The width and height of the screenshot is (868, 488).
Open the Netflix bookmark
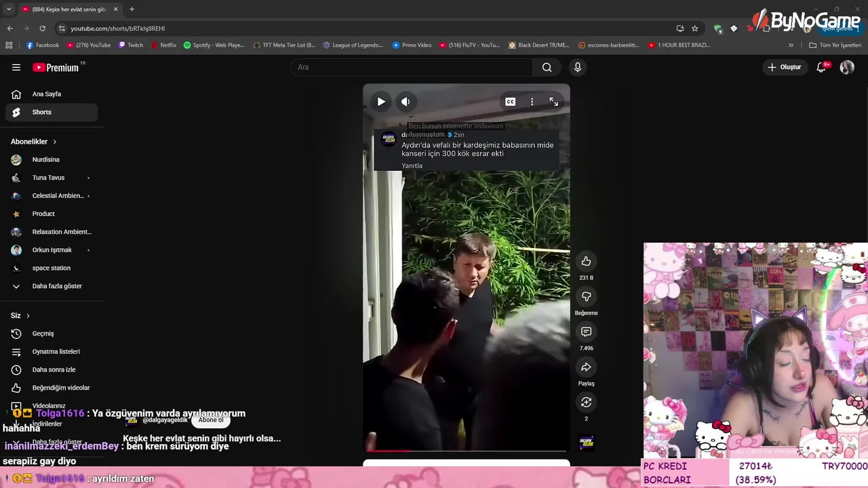[163, 45]
